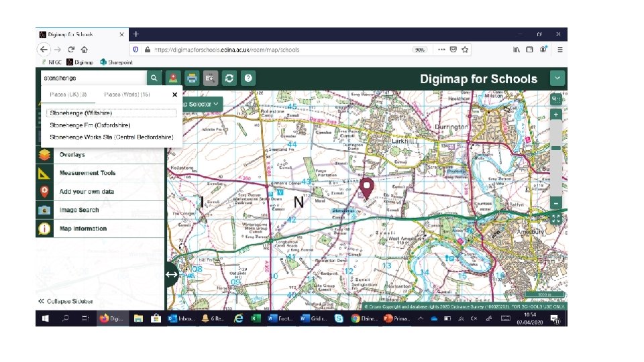Go back with browser back arrow
Screen dimensions: 644x362
coord(44,50)
